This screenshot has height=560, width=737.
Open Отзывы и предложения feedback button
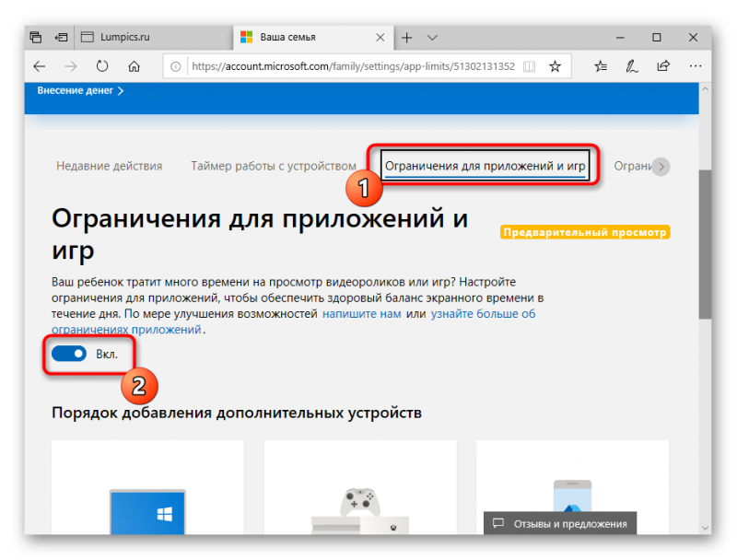pyautogui.click(x=560, y=523)
